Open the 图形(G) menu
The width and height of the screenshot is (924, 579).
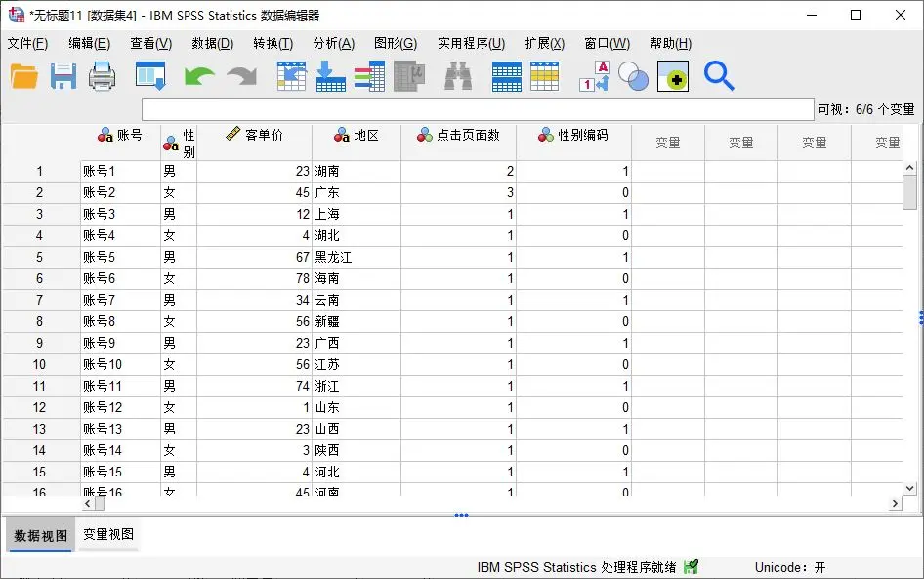[x=396, y=44]
